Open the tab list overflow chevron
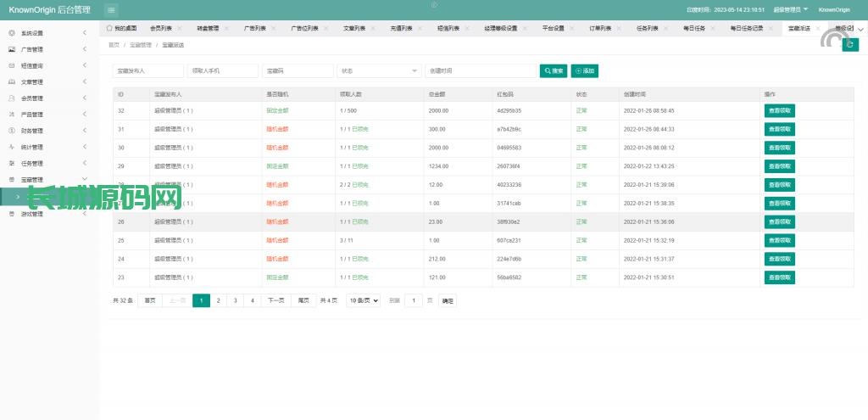 tap(860, 28)
